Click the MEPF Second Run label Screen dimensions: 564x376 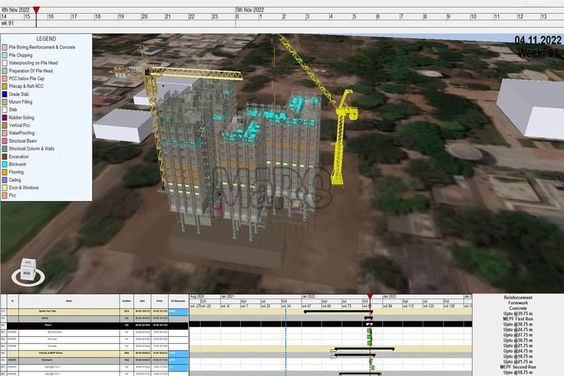click(518, 367)
